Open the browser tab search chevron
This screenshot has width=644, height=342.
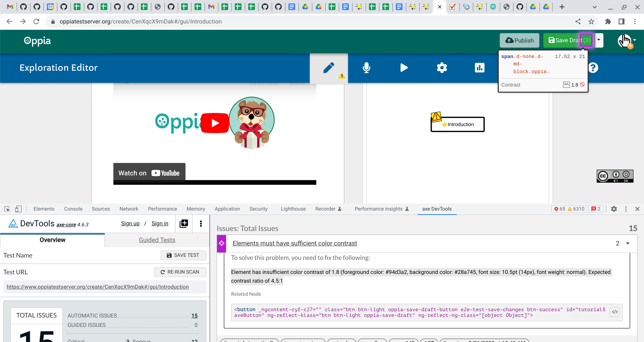pos(595,7)
